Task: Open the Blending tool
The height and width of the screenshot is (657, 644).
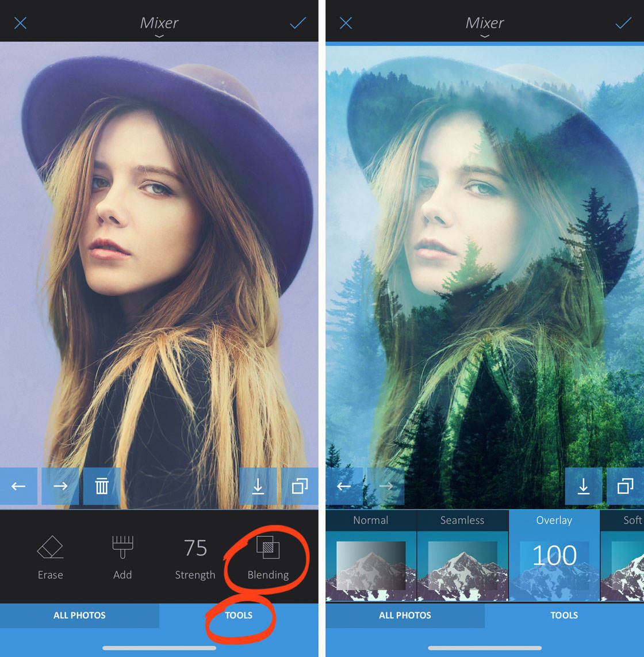Action: pyautogui.click(x=268, y=557)
